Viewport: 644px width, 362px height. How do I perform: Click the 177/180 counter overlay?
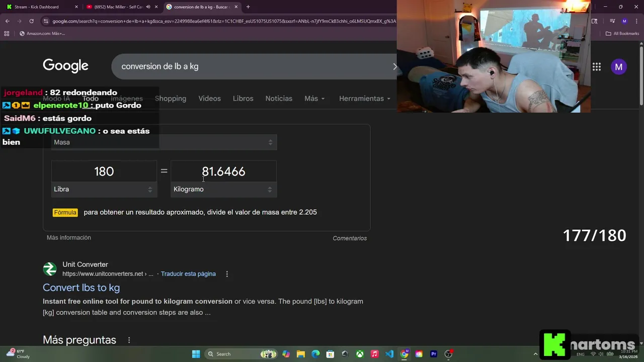coord(594,235)
